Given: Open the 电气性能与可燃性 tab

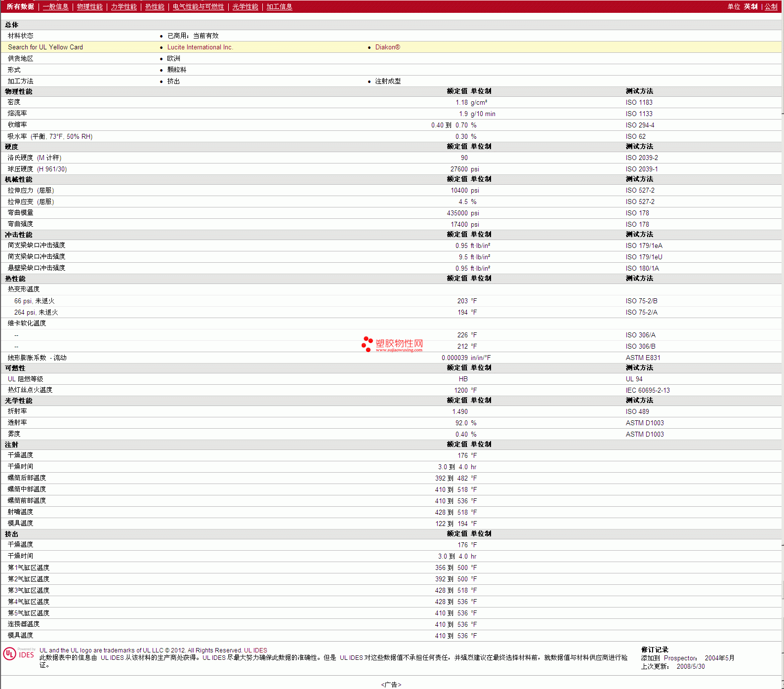Looking at the screenshot, I should (199, 6).
